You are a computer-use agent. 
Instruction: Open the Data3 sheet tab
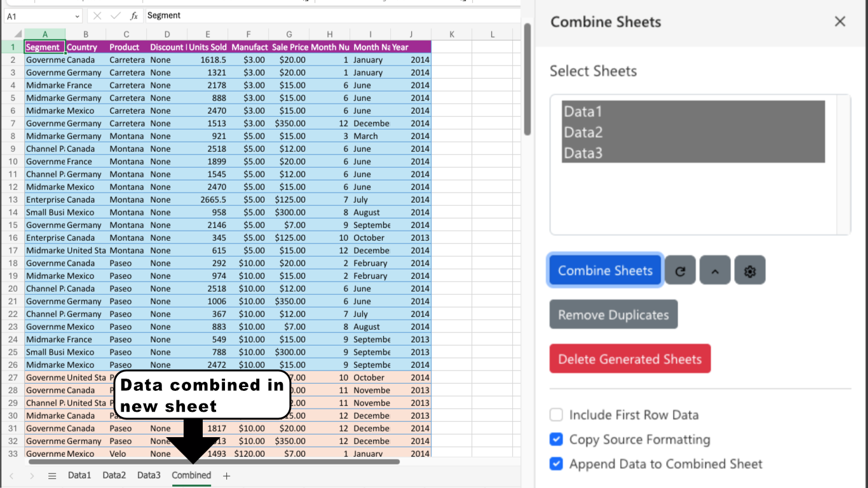pyautogui.click(x=149, y=475)
